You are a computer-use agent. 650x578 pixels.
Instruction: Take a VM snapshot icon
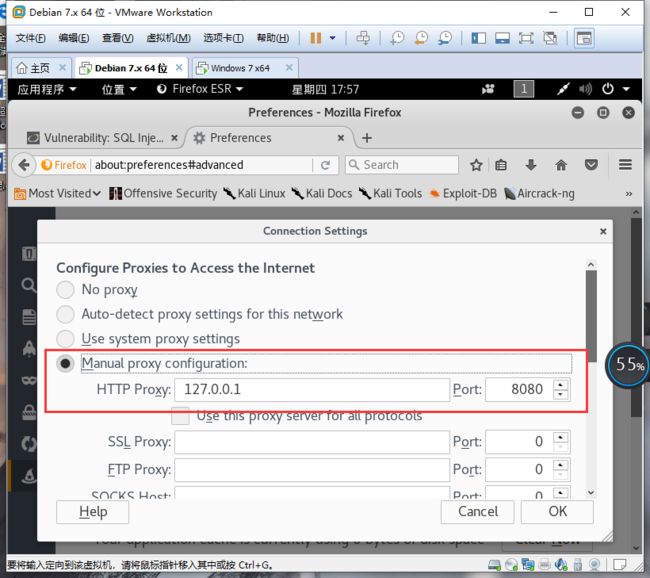click(x=397, y=38)
